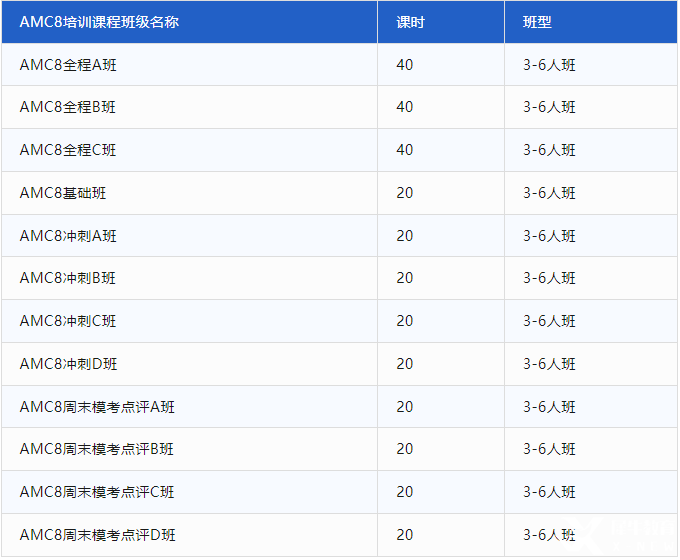Click the 20 课时 value for 周末模考点评A班
This screenshot has height=560, width=680.
(x=405, y=406)
